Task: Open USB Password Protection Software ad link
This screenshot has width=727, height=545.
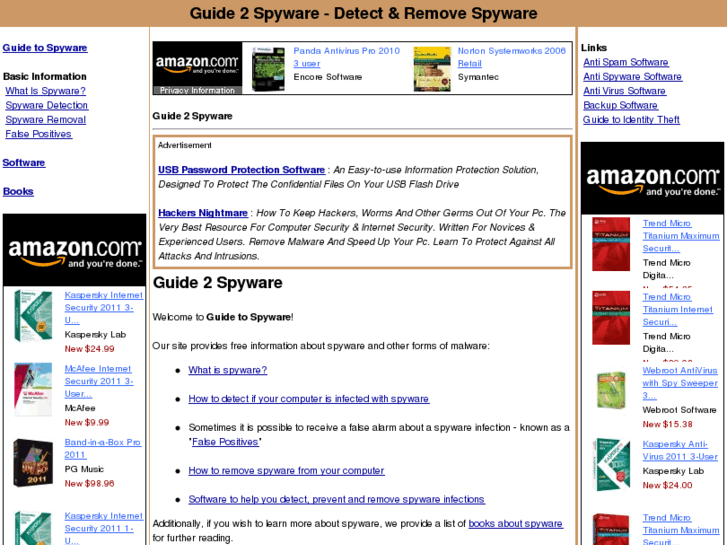Action: (x=242, y=170)
